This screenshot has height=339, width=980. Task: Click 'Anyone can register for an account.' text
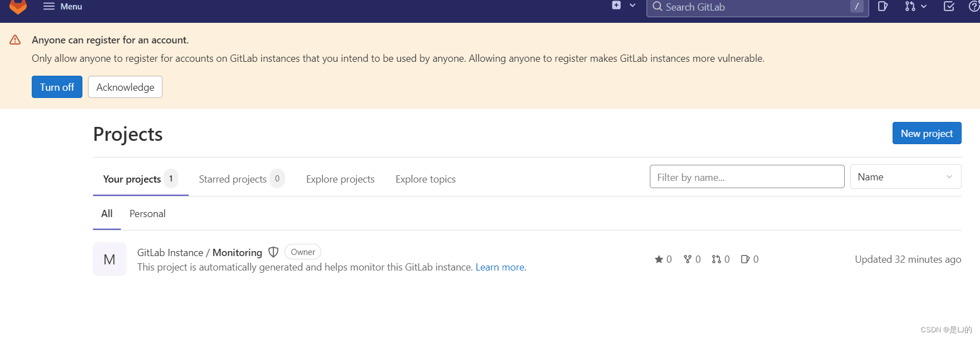click(x=110, y=40)
